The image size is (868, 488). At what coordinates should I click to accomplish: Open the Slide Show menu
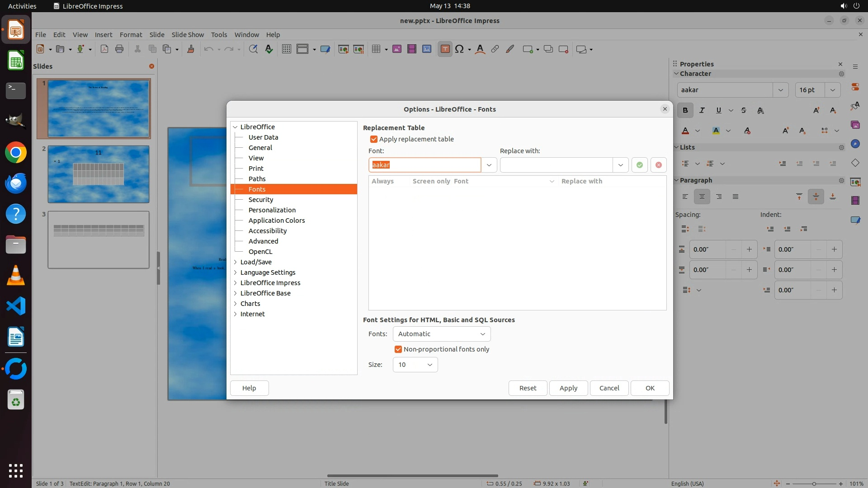click(x=188, y=35)
